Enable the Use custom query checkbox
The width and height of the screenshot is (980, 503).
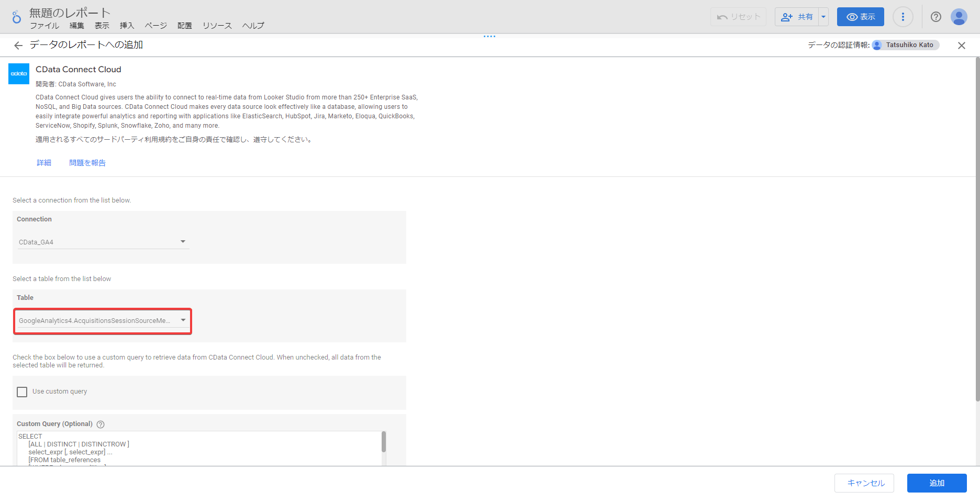click(22, 392)
